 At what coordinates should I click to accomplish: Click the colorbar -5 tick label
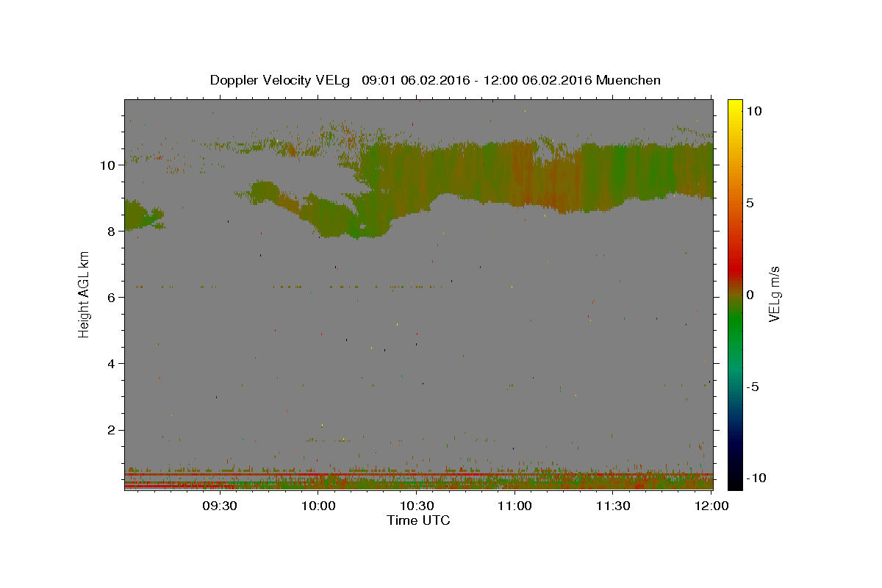[x=754, y=387]
